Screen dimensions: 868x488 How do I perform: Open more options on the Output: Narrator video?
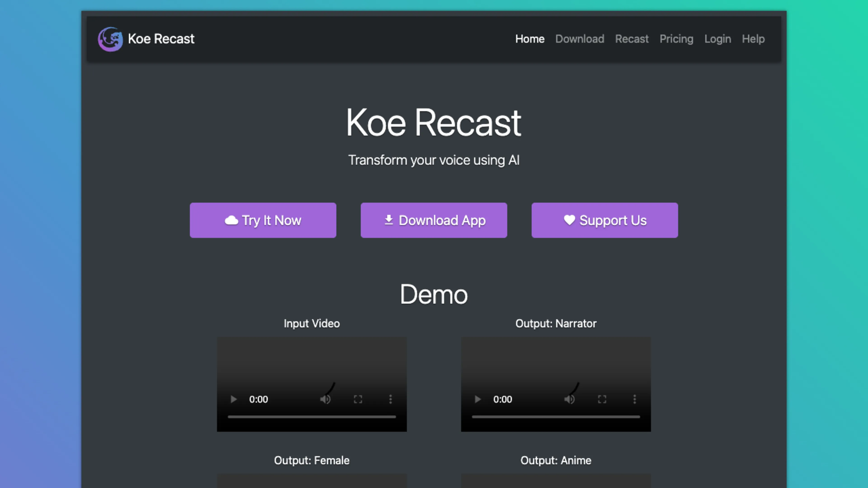(634, 399)
